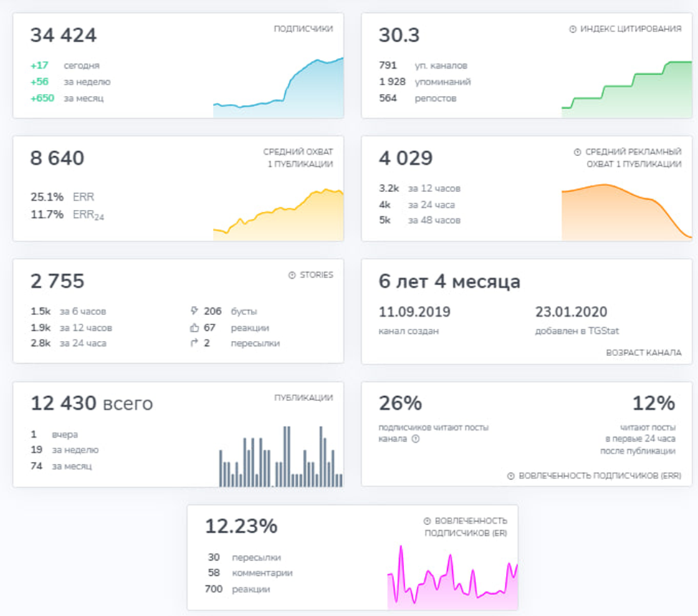Click the '74 за месяц' row
The image size is (698, 616).
[61, 466]
